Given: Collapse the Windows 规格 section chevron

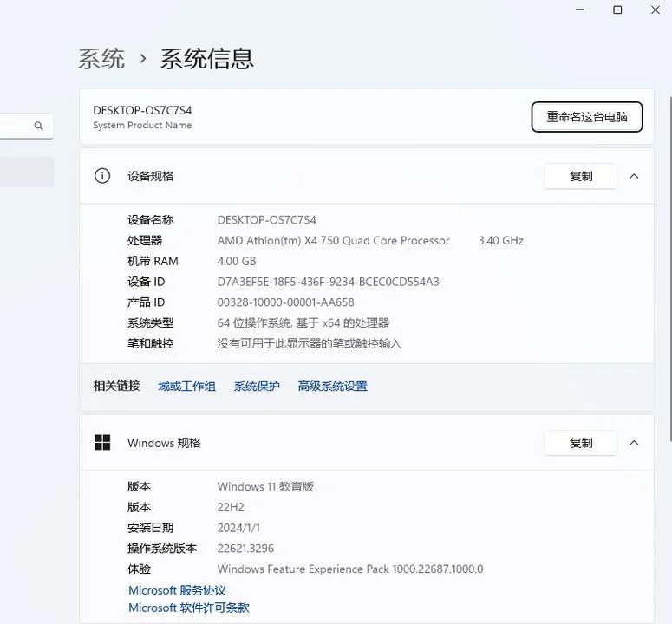Looking at the screenshot, I should 634,443.
